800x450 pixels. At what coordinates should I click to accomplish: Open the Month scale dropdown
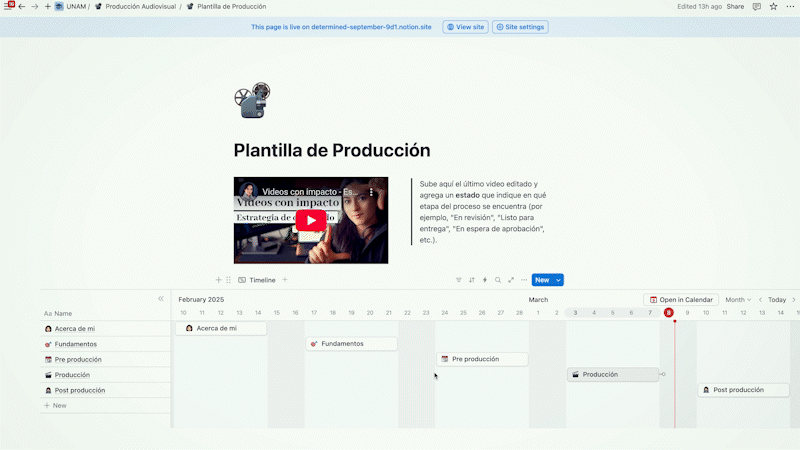(x=737, y=299)
